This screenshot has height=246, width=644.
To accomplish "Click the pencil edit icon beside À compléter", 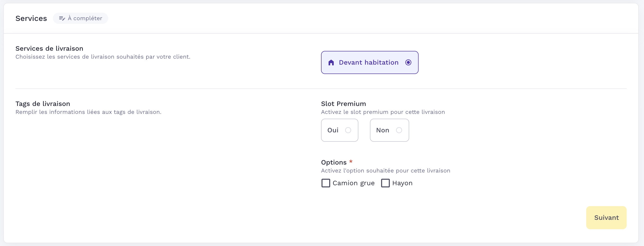I will (x=62, y=18).
